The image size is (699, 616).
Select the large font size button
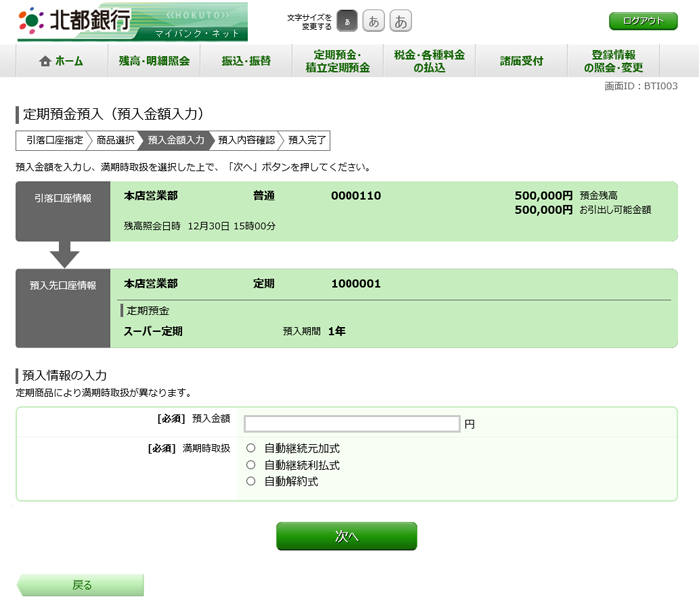401,21
